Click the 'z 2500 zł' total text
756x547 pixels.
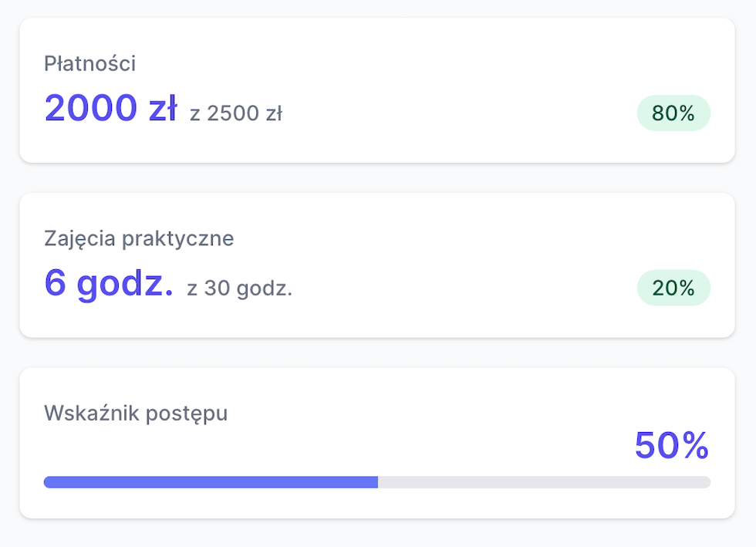click(236, 113)
